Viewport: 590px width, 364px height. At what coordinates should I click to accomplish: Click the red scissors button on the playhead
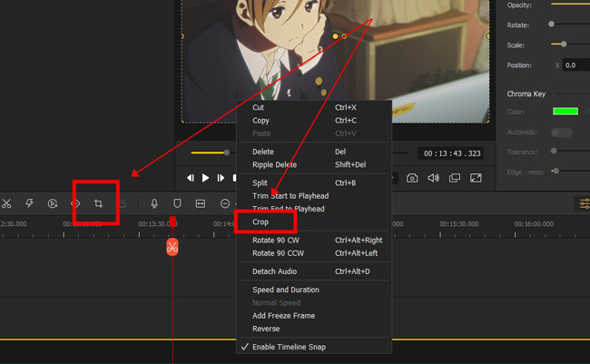[172, 247]
